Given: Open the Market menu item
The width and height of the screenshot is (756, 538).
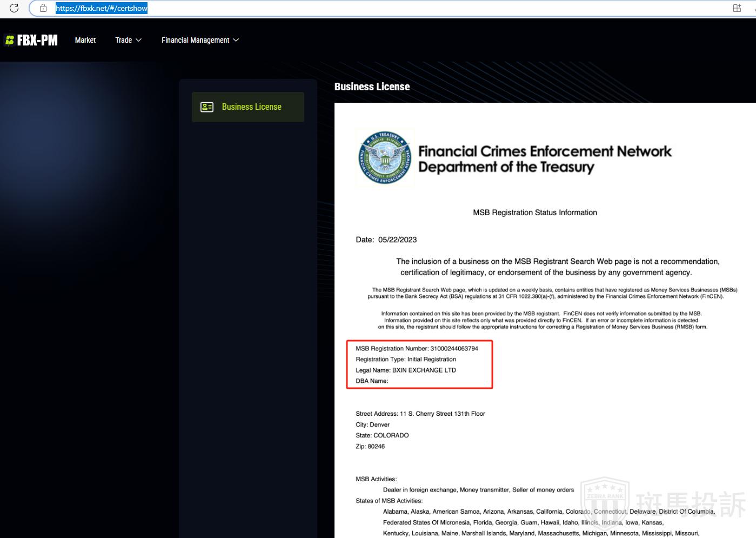Looking at the screenshot, I should click(x=85, y=40).
